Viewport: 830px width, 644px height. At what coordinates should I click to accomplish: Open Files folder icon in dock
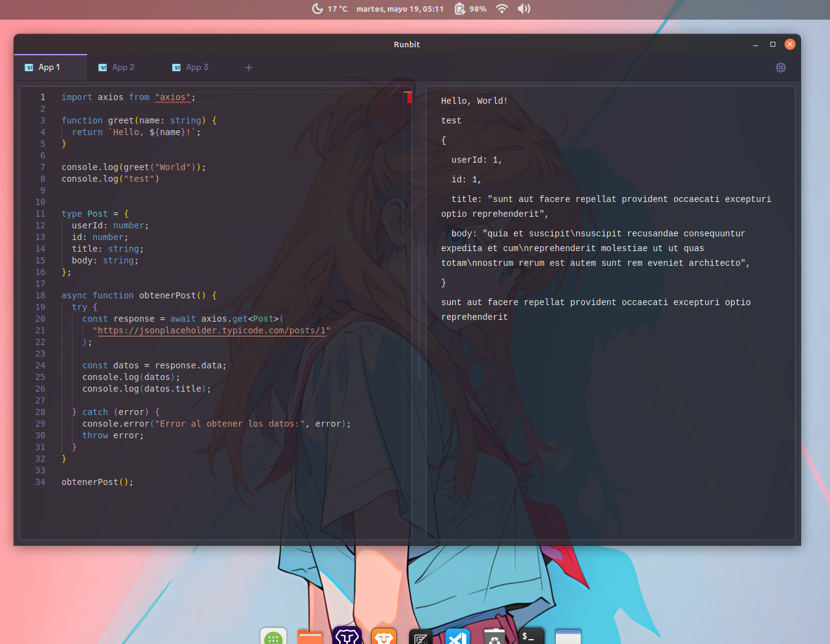tap(310, 637)
